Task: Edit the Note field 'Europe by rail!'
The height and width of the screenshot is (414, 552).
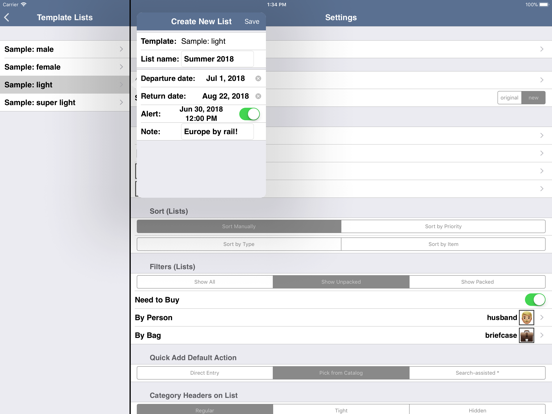Action: (x=217, y=132)
